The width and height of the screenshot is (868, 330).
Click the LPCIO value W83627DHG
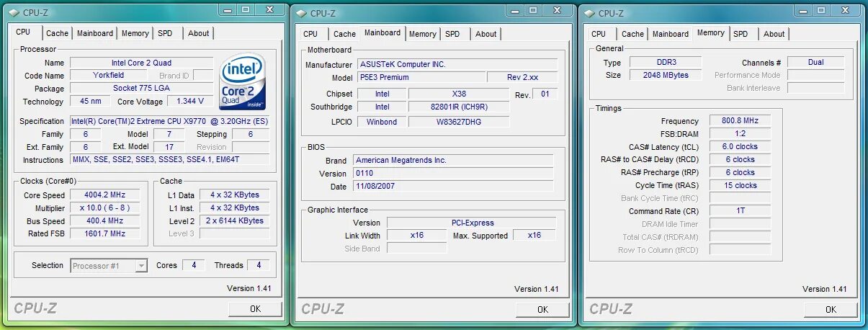pyautogui.click(x=459, y=122)
